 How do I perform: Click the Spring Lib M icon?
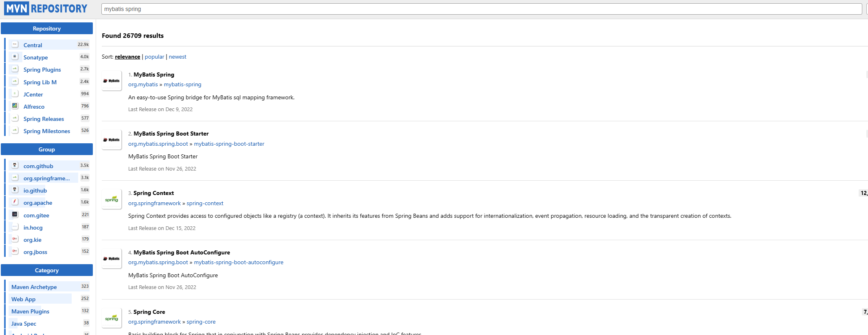coord(15,81)
